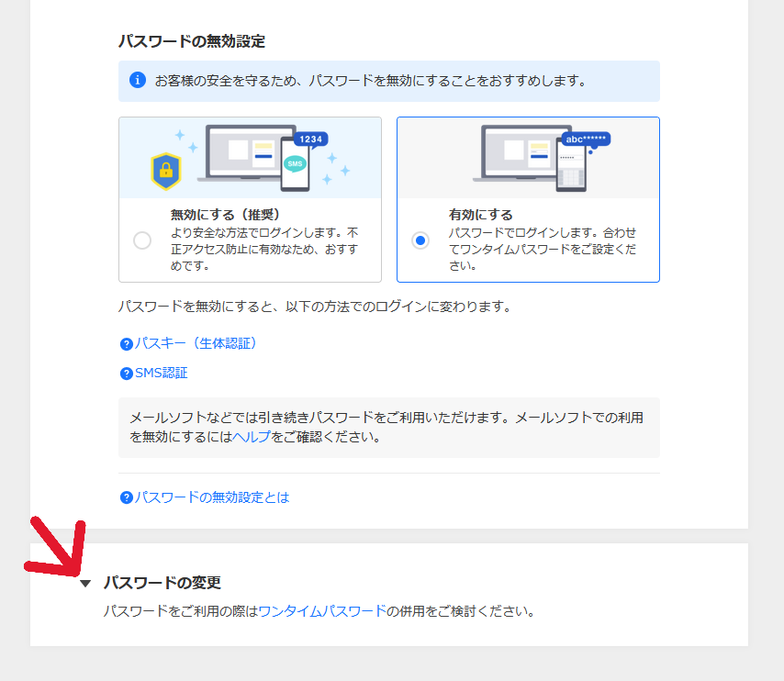Open the SMS認証 help link

(161, 373)
